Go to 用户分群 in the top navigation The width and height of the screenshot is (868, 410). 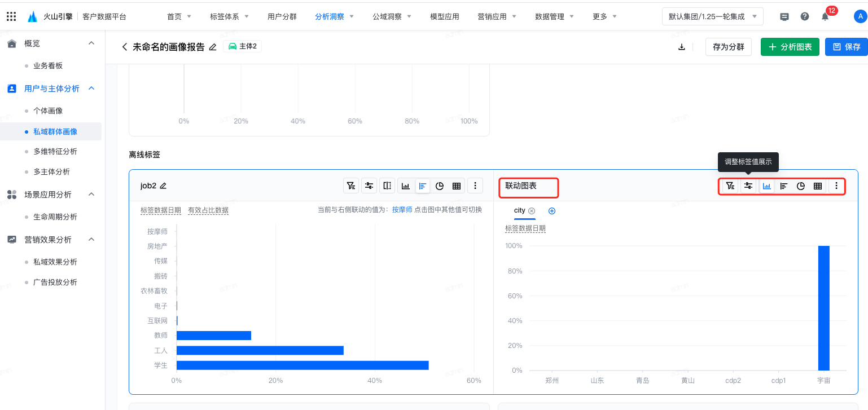point(282,16)
